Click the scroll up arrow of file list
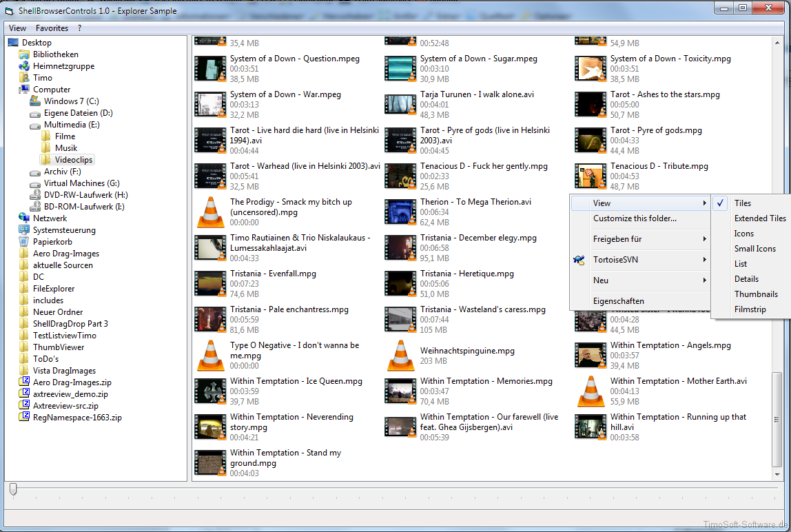This screenshot has width=791, height=532. (777, 43)
